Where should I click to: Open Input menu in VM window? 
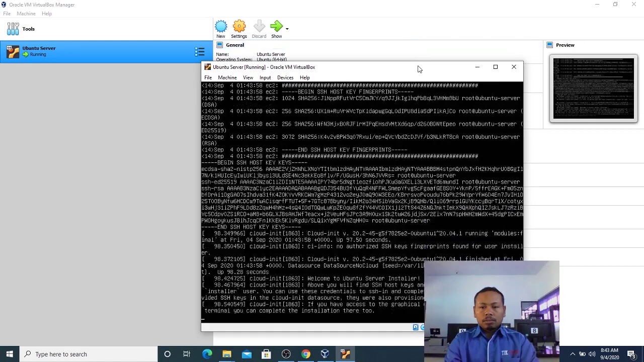[265, 77]
